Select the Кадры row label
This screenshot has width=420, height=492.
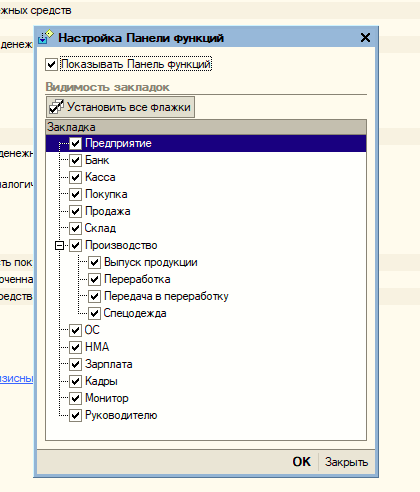click(101, 381)
